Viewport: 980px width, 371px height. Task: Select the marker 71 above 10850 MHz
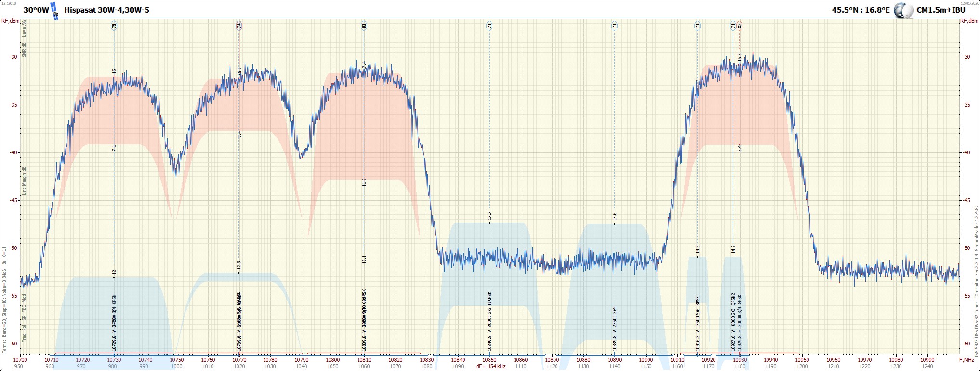pyautogui.click(x=489, y=26)
